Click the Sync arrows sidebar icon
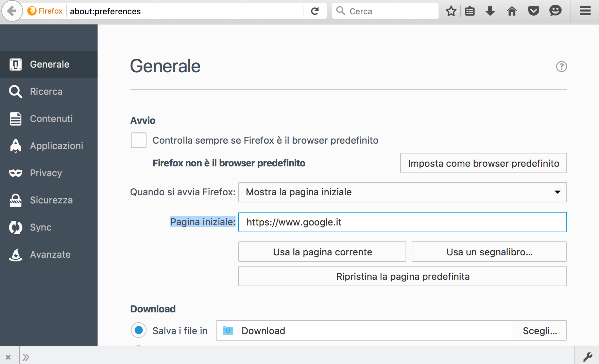Screen dimensions: 599x364 pyautogui.click(x=16, y=227)
